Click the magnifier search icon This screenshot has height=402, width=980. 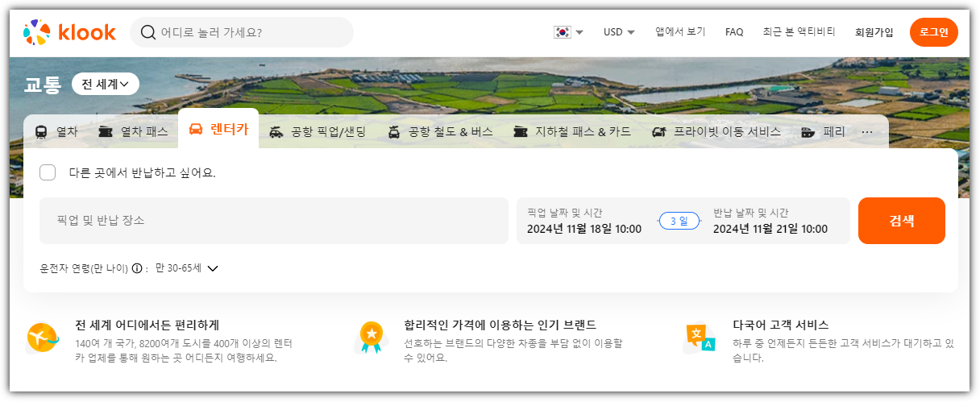pyautogui.click(x=148, y=32)
